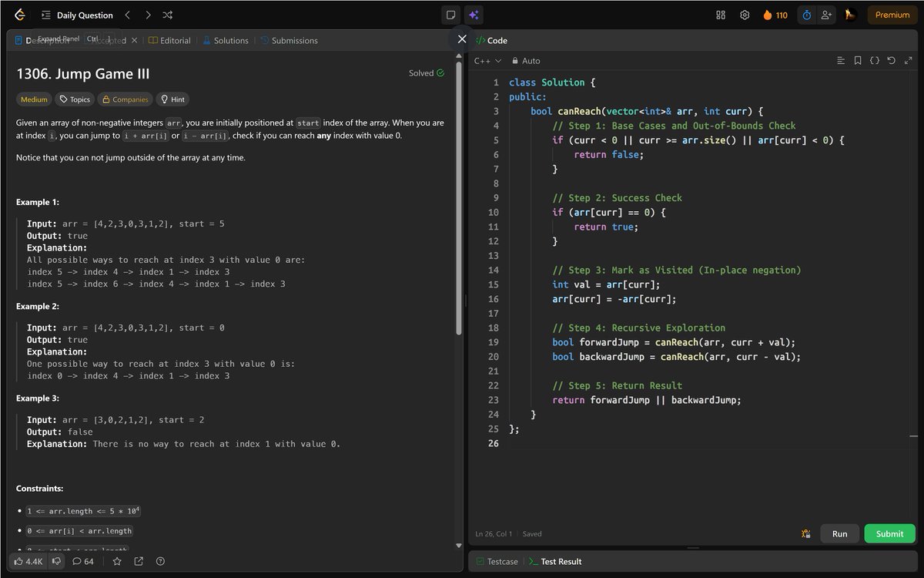This screenshot has width=924, height=578.
Task: Click the problem title '1306. Jump Game III'
Action: pyautogui.click(x=83, y=74)
